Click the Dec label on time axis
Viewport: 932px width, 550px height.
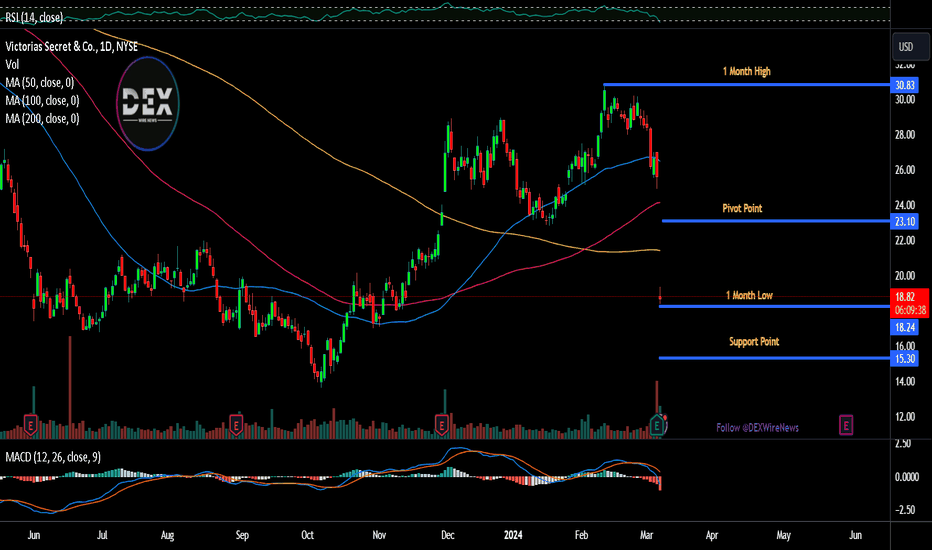click(x=448, y=535)
